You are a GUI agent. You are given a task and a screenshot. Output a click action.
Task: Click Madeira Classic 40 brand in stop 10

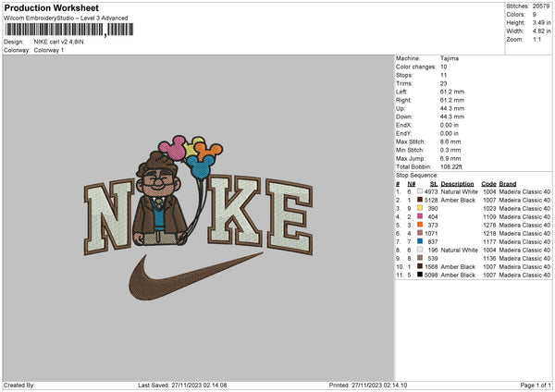pyautogui.click(x=524, y=266)
